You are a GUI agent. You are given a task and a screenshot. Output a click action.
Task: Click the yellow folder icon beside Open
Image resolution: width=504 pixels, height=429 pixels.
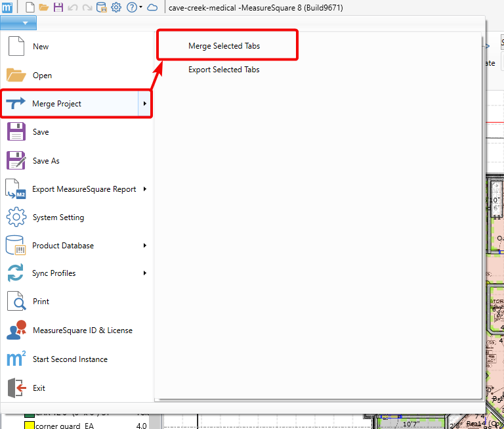(x=16, y=76)
